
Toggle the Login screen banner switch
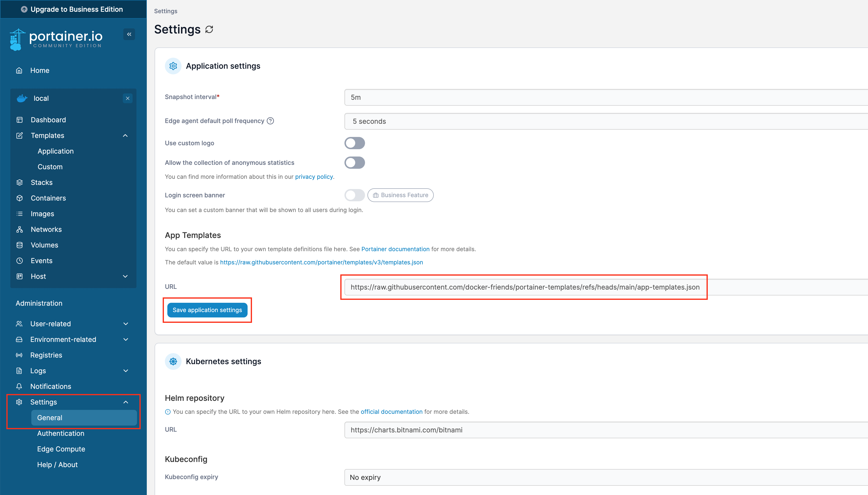tap(354, 195)
